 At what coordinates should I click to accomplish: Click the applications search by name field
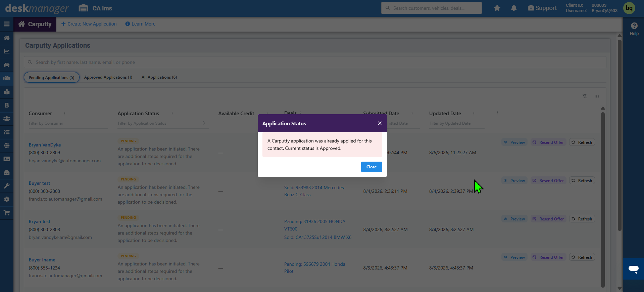pos(315,62)
